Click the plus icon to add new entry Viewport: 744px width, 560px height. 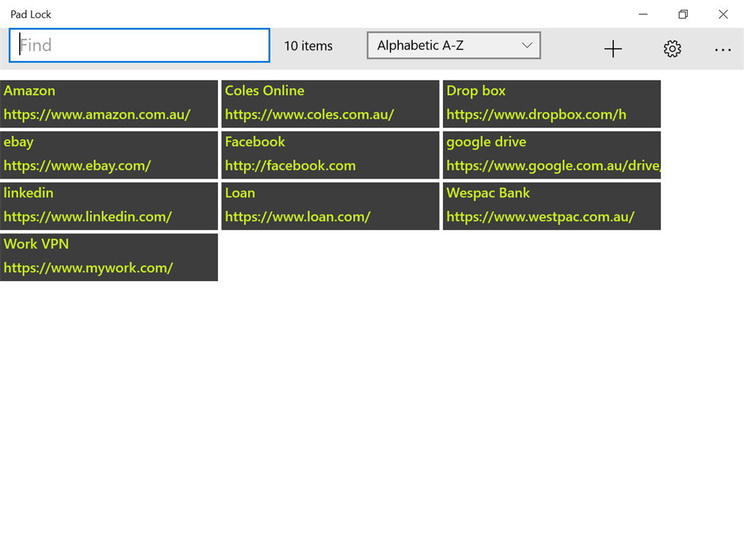[613, 48]
